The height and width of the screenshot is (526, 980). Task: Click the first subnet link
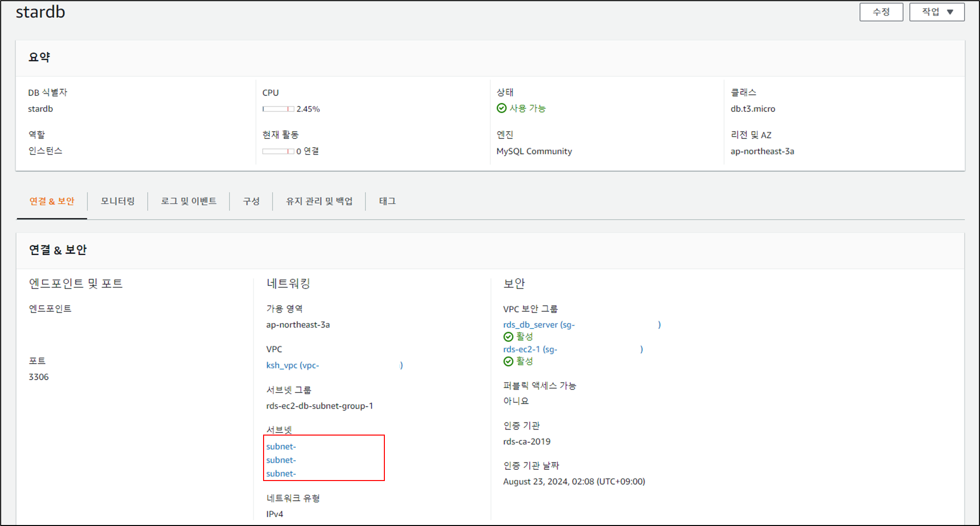click(281, 446)
